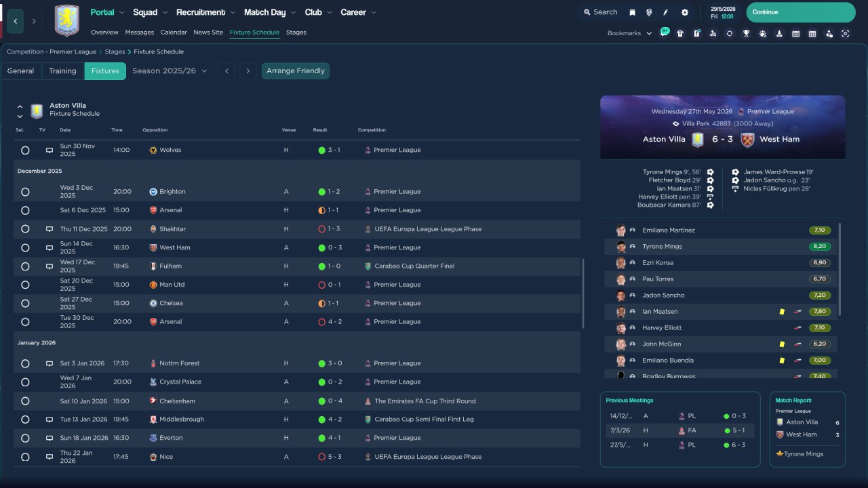Click the Middlesbrough club badge in the fixtures list
Viewport: 868px width, 488px height.
(153, 420)
